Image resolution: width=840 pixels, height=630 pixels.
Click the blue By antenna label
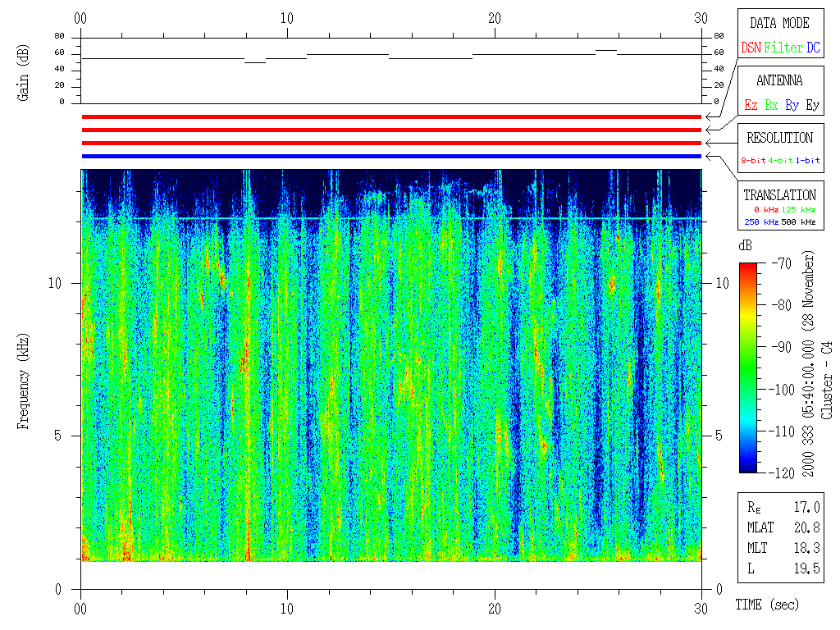[792, 106]
